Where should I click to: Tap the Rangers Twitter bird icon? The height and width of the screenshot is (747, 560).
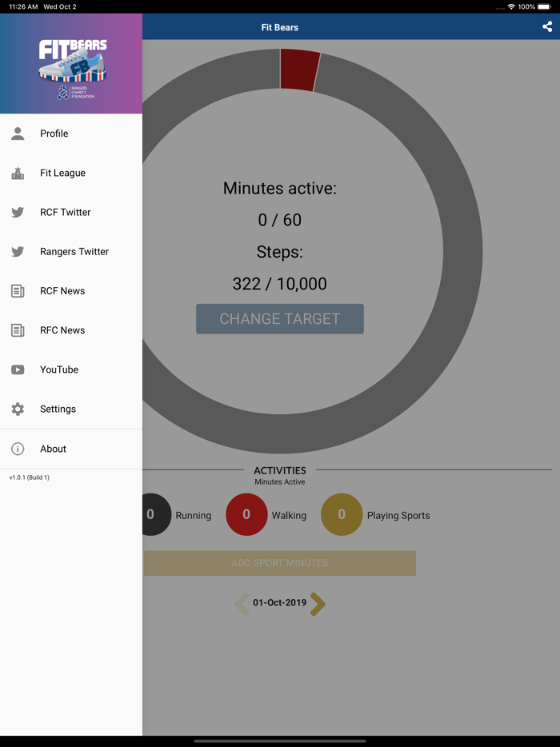pos(18,252)
